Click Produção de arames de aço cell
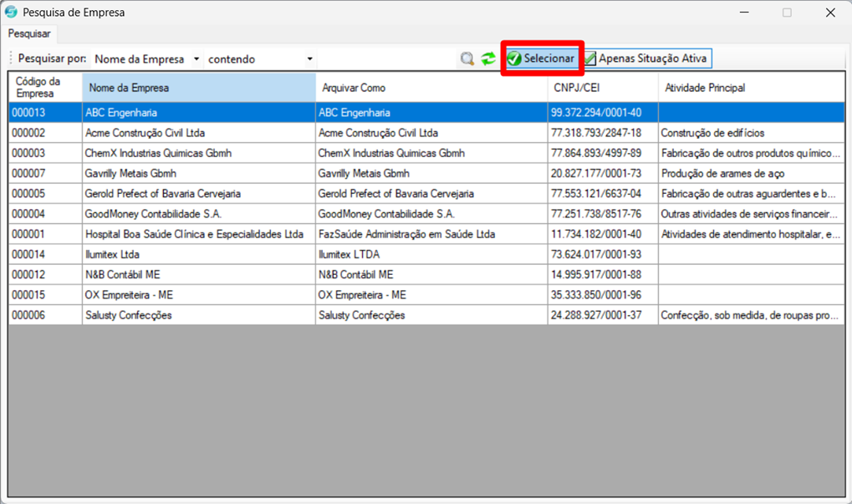Viewport: 852px width, 504px height. 752,173
